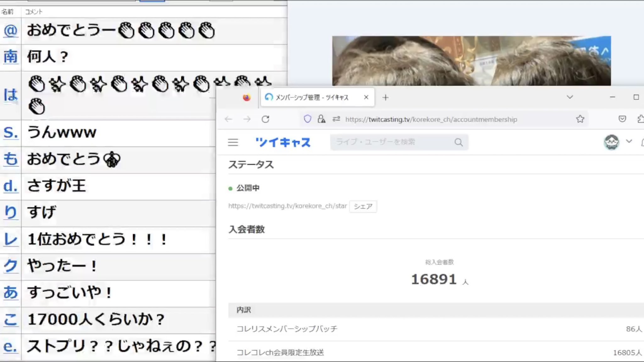The image size is (644, 362).
Task: Click the webcam video thumbnail
Action: coord(471,61)
